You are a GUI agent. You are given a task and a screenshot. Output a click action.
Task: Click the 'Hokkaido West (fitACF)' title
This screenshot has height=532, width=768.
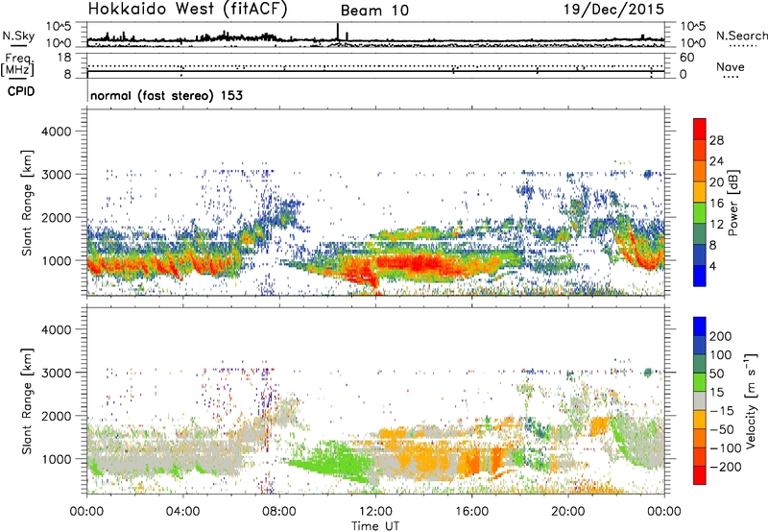(x=187, y=9)
